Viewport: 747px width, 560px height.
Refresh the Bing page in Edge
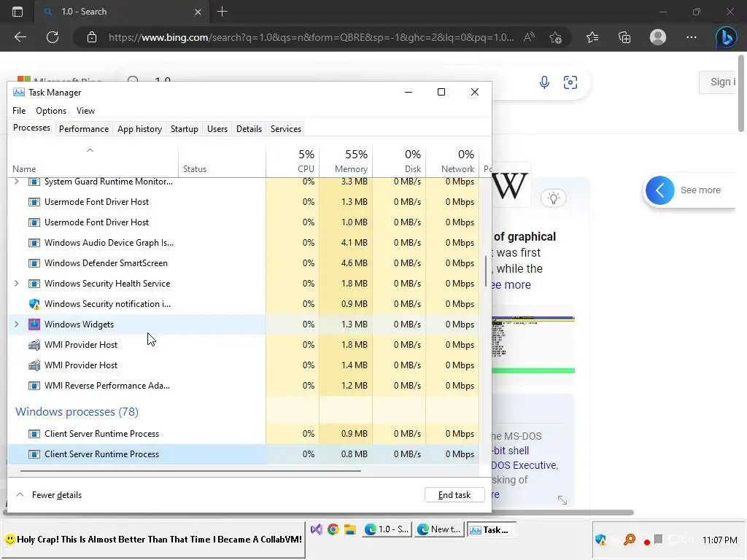(x=53, y=37)
